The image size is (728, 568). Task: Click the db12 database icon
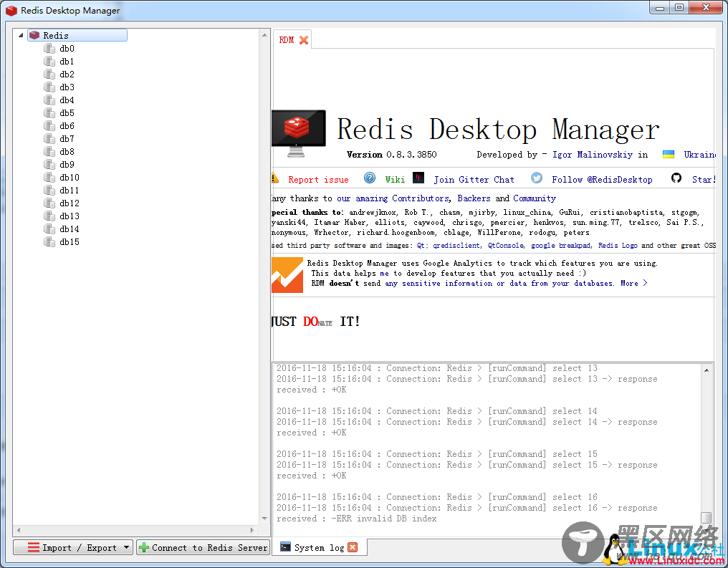click(x=49, y=203)
